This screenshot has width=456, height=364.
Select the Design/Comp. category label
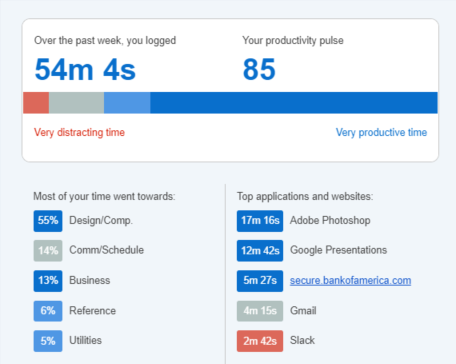101,221
